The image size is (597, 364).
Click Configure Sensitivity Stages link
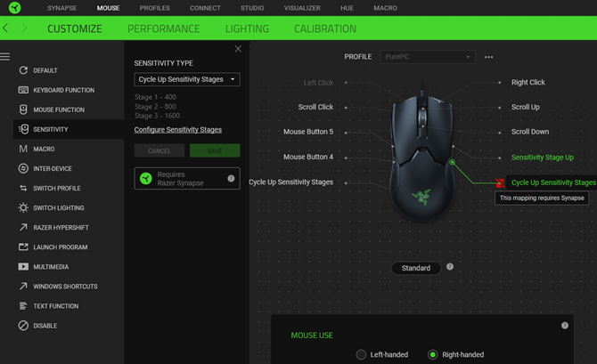pos(178,130)
